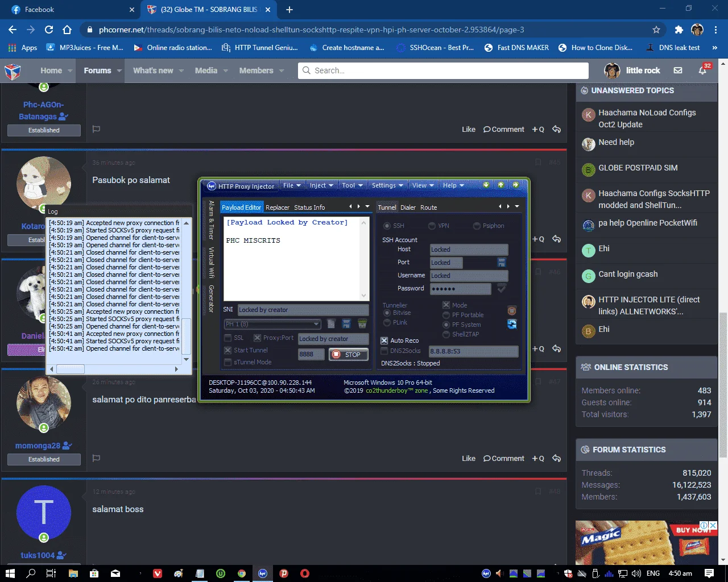Image resolution: width=728 pixels, height=582 pixels.
Task: Click the forum Search input field
Action: point(443,70)
